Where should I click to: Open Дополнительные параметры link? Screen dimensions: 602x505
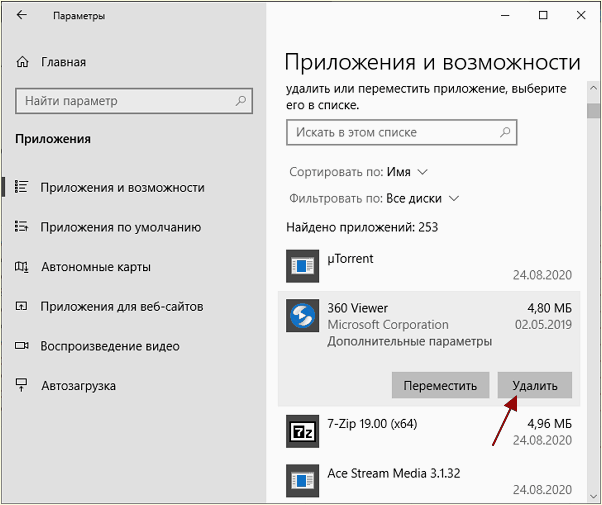point(410,341)
